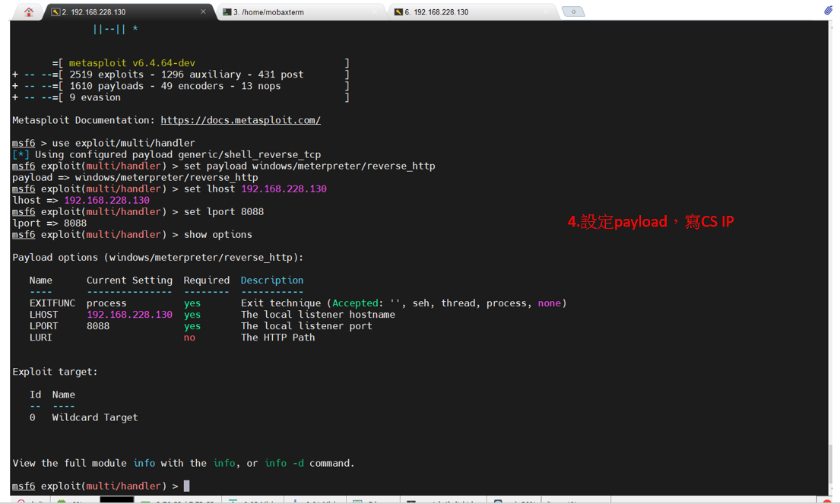This screenshot has width=840, height=504.
Task: Open the Home tab icon
Action: pyautogui.click(x=29, y=12)
